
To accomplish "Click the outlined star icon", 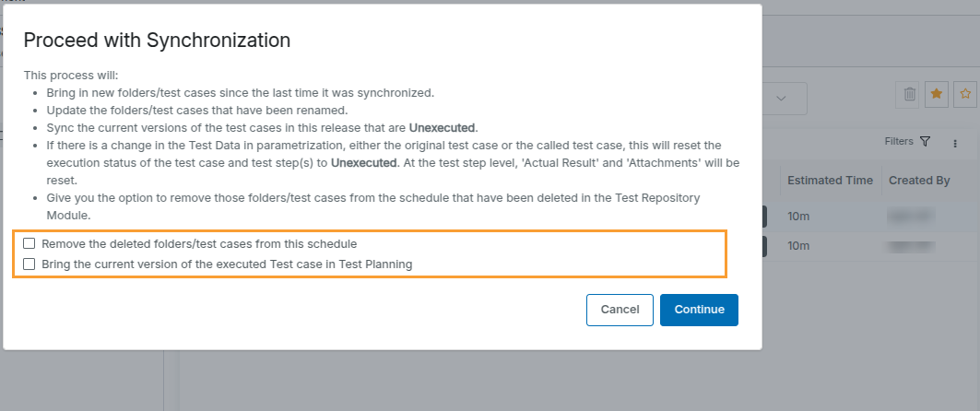I will coord(965,94).
